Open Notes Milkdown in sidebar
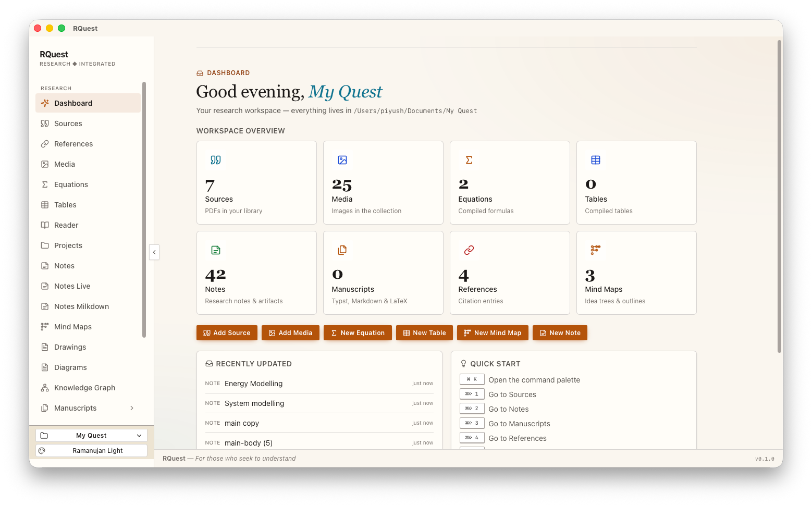The height and width of the screenshot is (506, 812). 88,306
